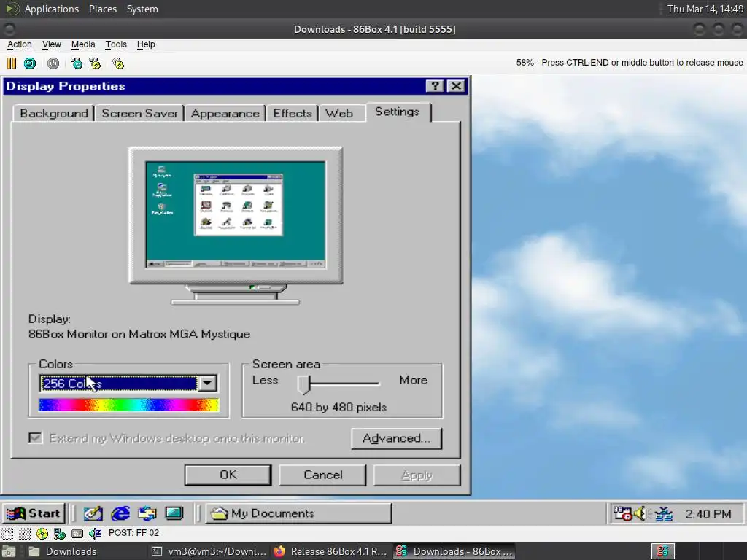Click the 'Downloads - 86Box' host panel entry
Image resolution: width=747 pixels, height=560 pixels.
pyautogui.click(x=454, y=551)
